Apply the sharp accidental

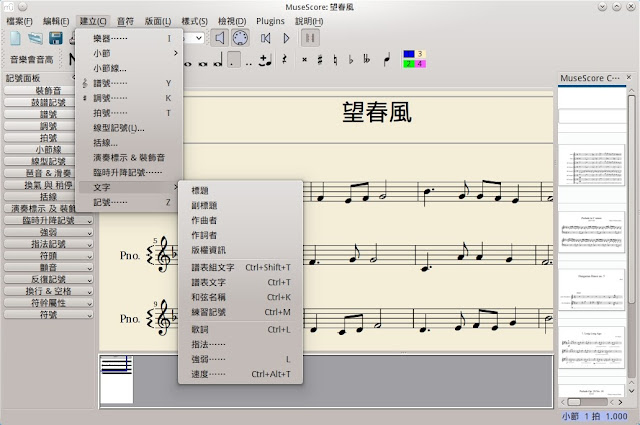pyautogui.click(x=320, y=60)
